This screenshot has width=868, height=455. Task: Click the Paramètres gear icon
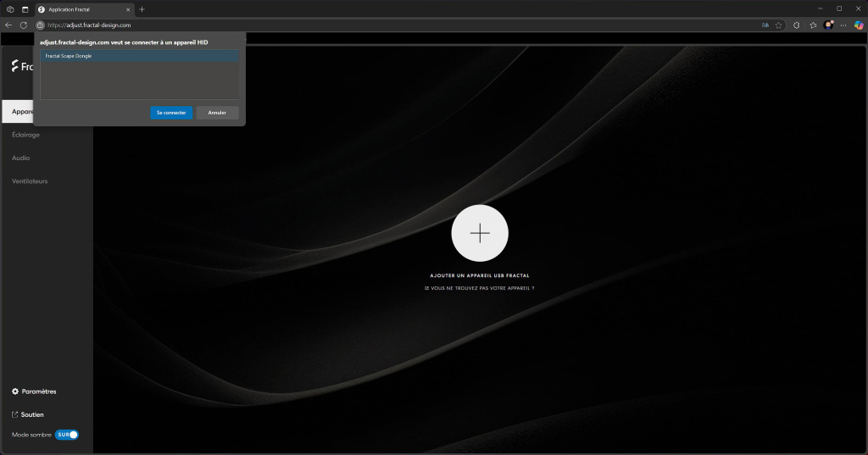pyautogui.click(x=15, y=391)
